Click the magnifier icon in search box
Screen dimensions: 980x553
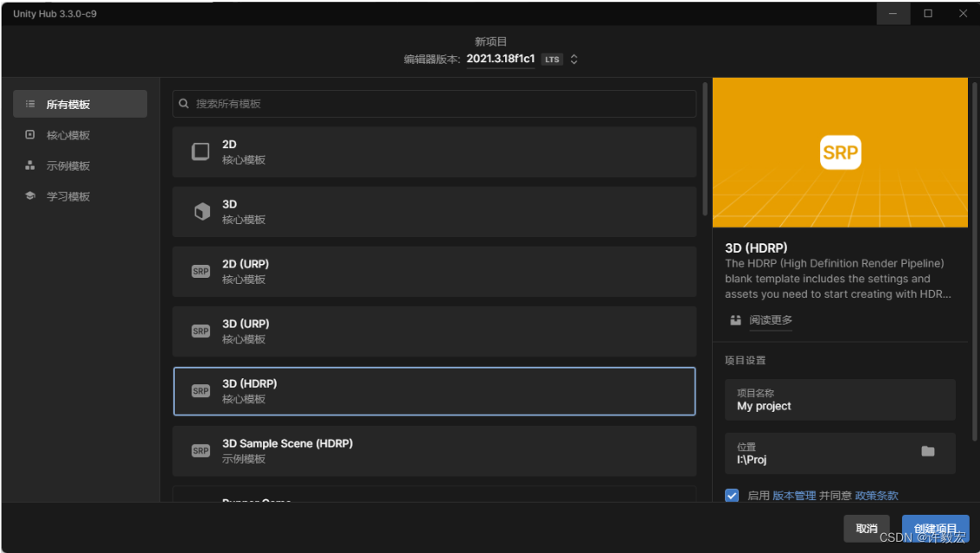point(183,104)
